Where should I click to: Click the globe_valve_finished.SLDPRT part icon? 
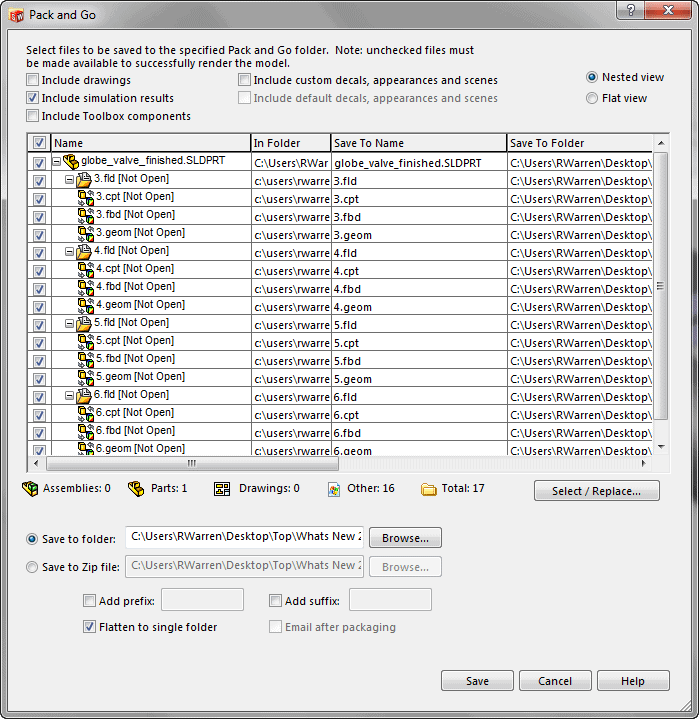tap(71, 161)
